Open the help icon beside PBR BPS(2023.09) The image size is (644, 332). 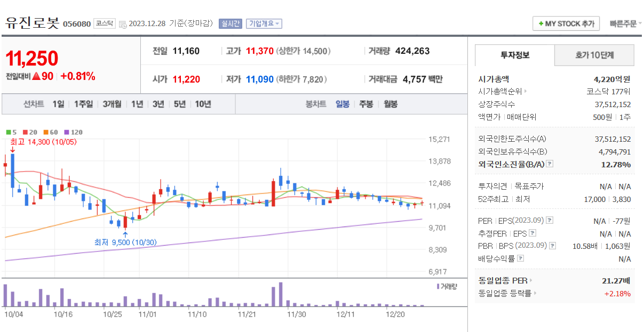553,246
